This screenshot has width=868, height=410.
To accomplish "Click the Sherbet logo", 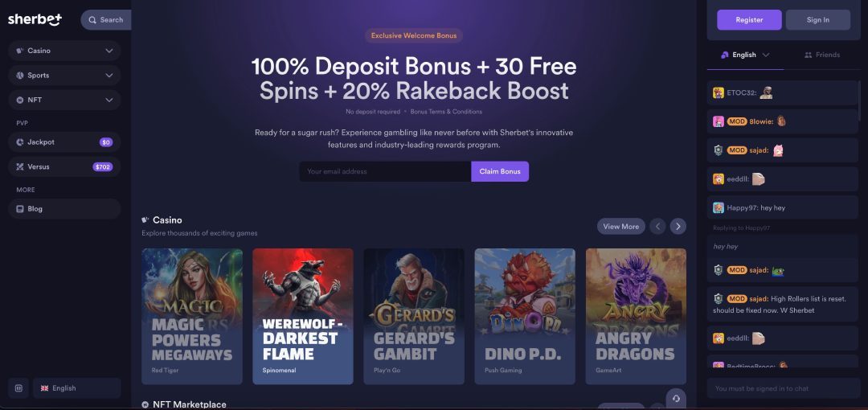I will (35, 19).
